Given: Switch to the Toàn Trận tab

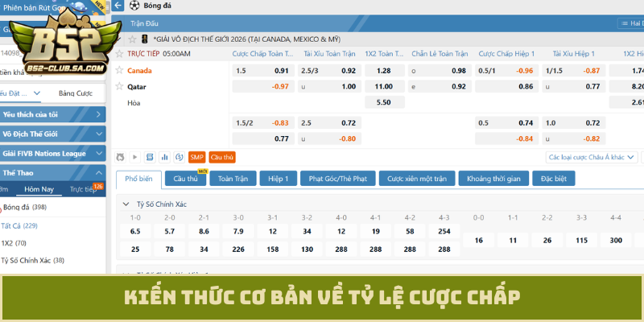Looking at the screenshot, I should [x=233, y=179].
